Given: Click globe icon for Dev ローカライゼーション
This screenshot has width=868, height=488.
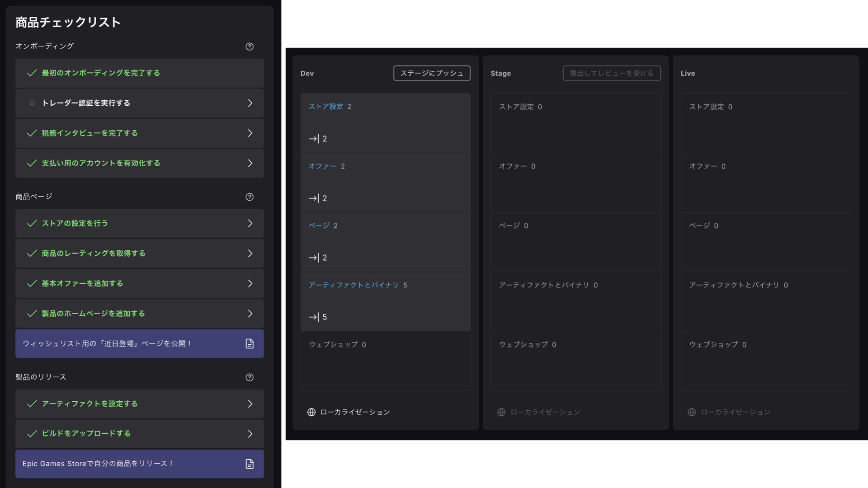Looking at the screenshot, I should click(x=311, y=412).
